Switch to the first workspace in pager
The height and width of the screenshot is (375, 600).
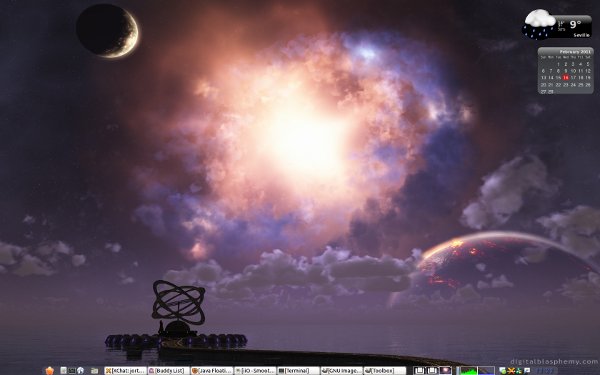pos(420,370)
